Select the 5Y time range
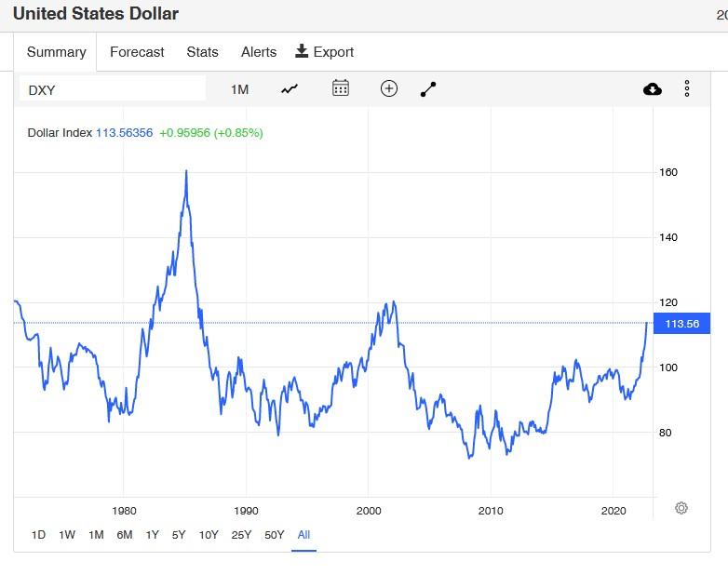The width and height of the screenshot is (728, 588). [179, 534]
